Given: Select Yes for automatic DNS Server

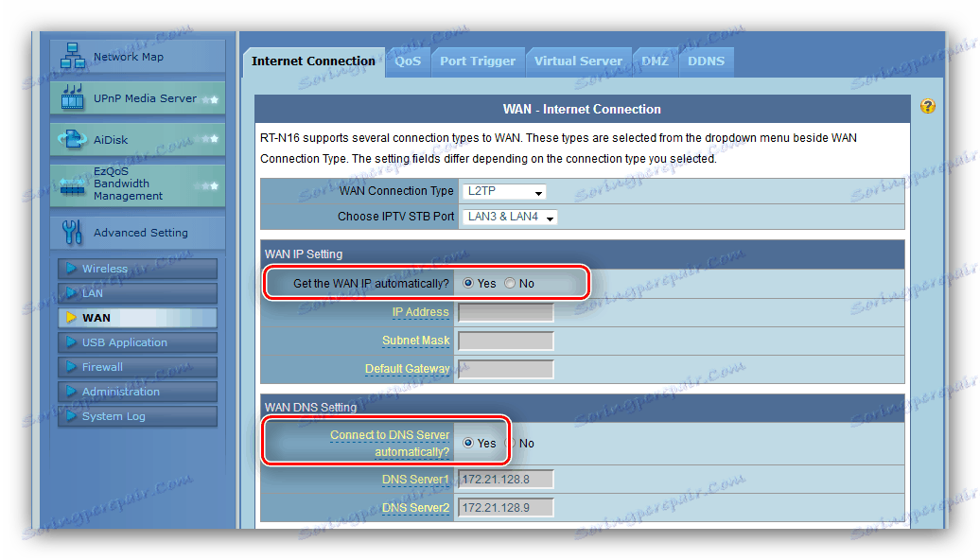Looking at the screenshot, I should [x=468, y=443].
